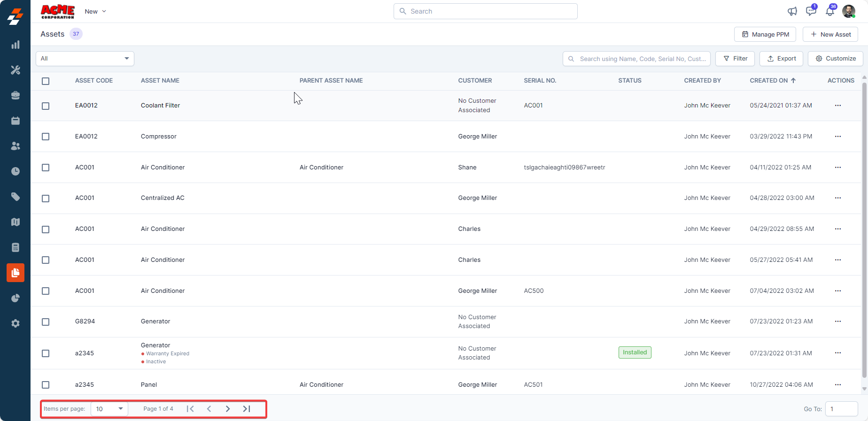
Task: Sort by the Asset Name column header
Action: 160,81
